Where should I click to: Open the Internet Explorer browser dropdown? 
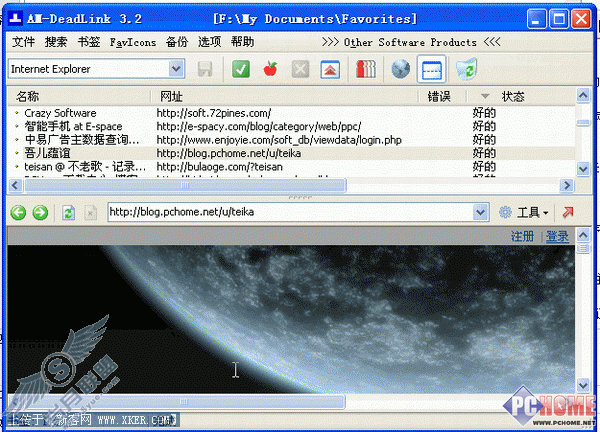(176, 69)
